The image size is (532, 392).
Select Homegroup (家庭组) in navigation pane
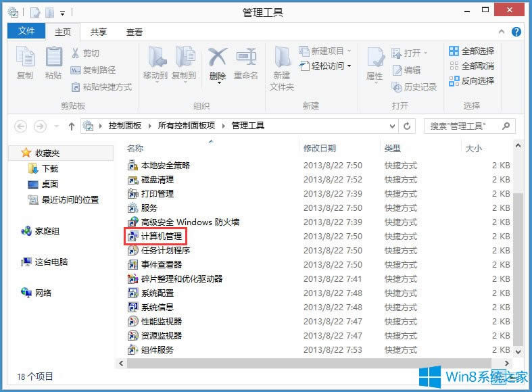coord(41,231)
